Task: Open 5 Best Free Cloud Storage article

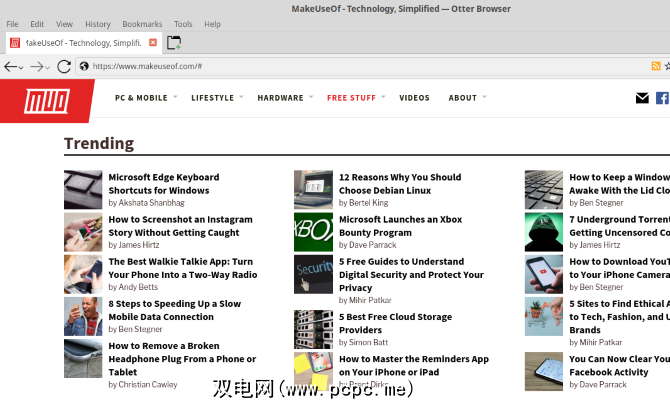Action: (395, 324)
